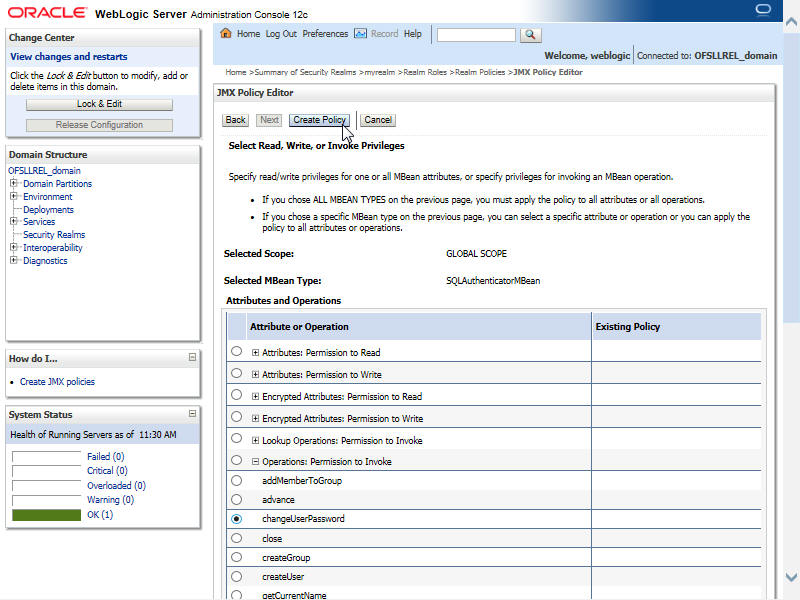Expand the Services tree node
Screen dimensions: 800x600
click(14, 222)
